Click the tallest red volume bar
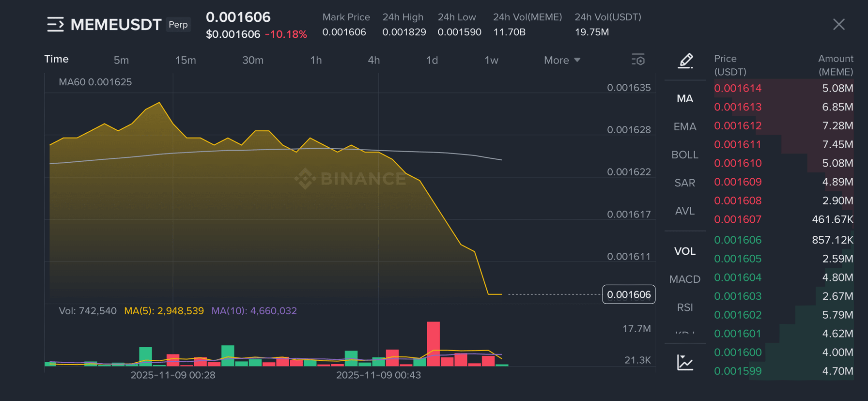 tap(433, 343)
